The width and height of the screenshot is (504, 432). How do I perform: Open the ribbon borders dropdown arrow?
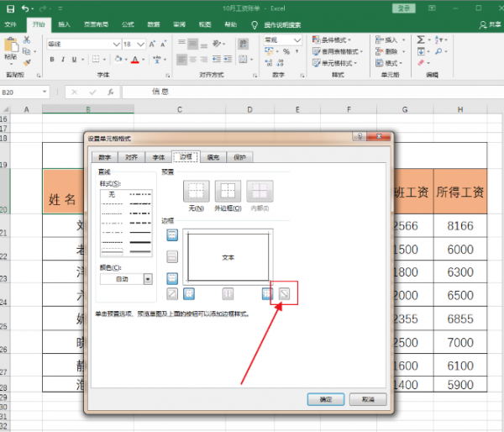tap(104, 60)
